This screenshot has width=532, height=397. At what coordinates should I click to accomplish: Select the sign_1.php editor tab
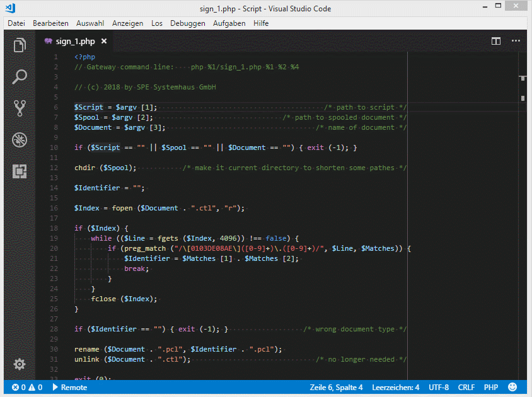74,41
